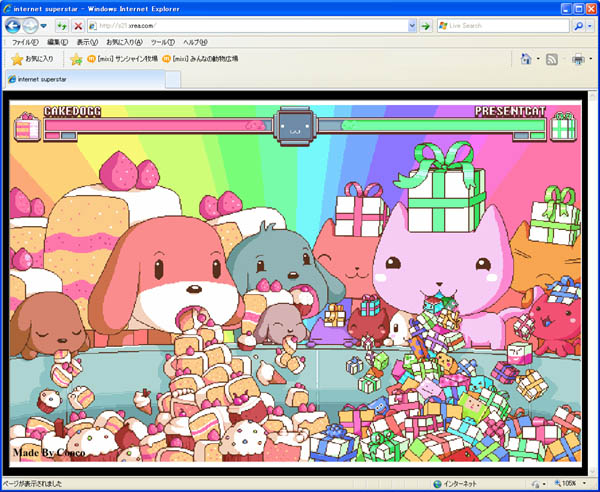Open the みんなの動物広場 mixi favorite link
This screenshot has width=600, height=492.
tap(200, 59)
